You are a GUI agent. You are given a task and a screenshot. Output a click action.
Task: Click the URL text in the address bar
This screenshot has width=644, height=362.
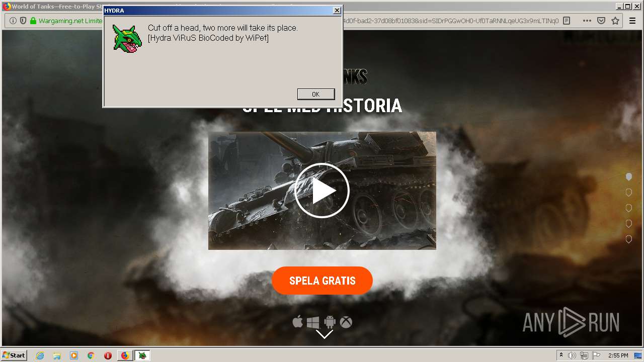coord(450,21)
